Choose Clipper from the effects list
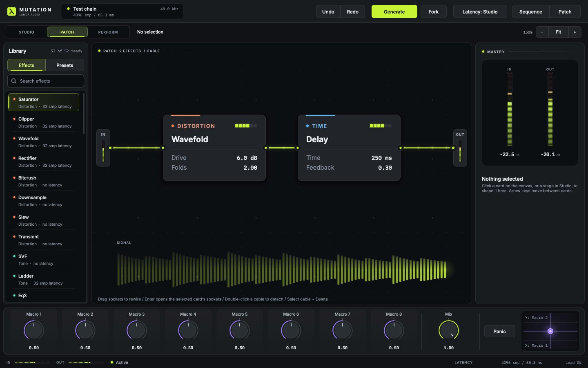Screen dimensions: 588x368 (x=44, y=122)
